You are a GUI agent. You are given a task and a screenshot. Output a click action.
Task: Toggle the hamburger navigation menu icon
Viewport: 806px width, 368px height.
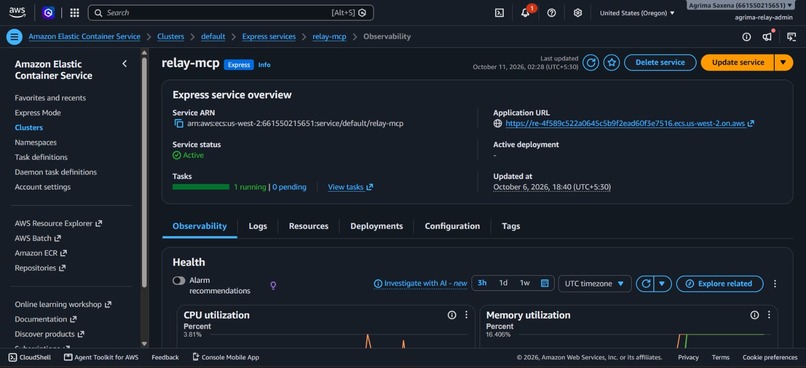click(14, 36)
